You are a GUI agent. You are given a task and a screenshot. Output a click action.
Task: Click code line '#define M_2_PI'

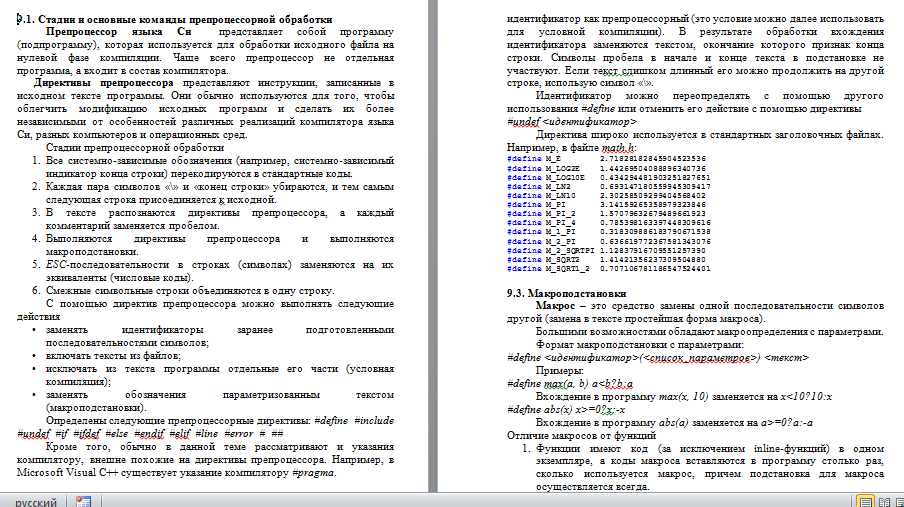[x=608, y=242]
